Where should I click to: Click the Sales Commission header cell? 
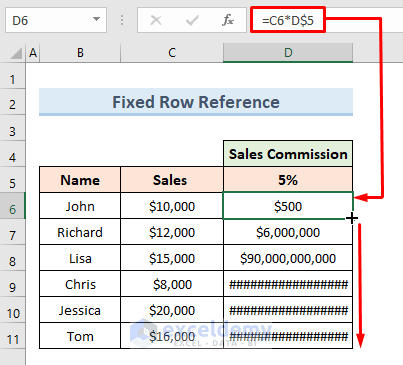coord(288,154)
